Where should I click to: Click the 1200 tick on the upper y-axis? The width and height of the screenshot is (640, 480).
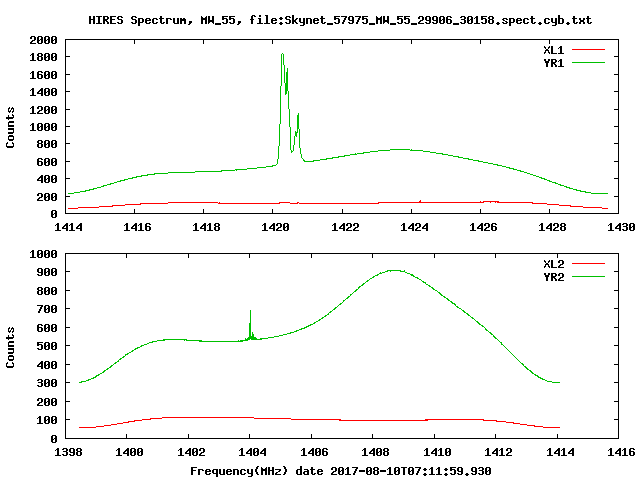tap(43, 110)
